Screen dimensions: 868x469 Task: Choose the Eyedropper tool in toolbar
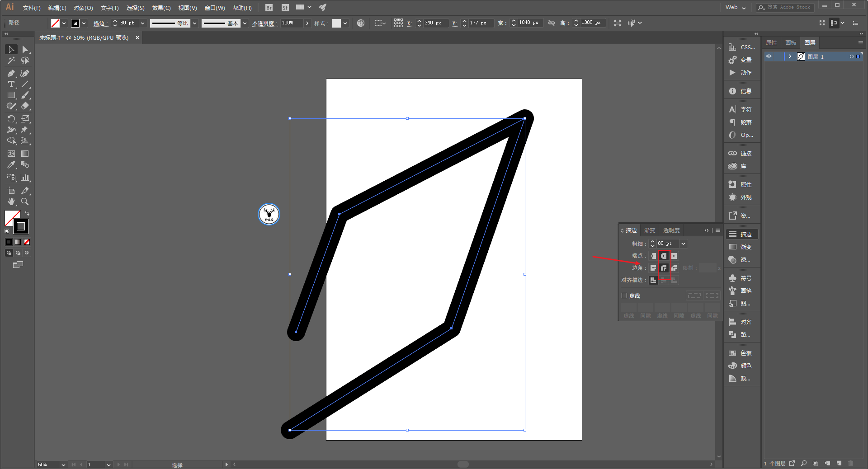pyautogui.click(x=11, y=165)
